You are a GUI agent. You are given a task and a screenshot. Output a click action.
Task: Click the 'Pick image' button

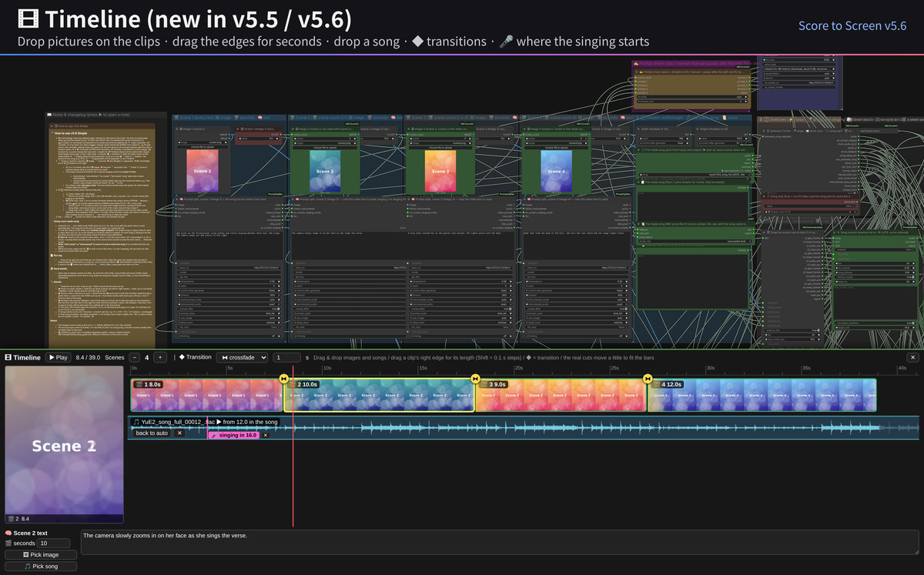41,554
